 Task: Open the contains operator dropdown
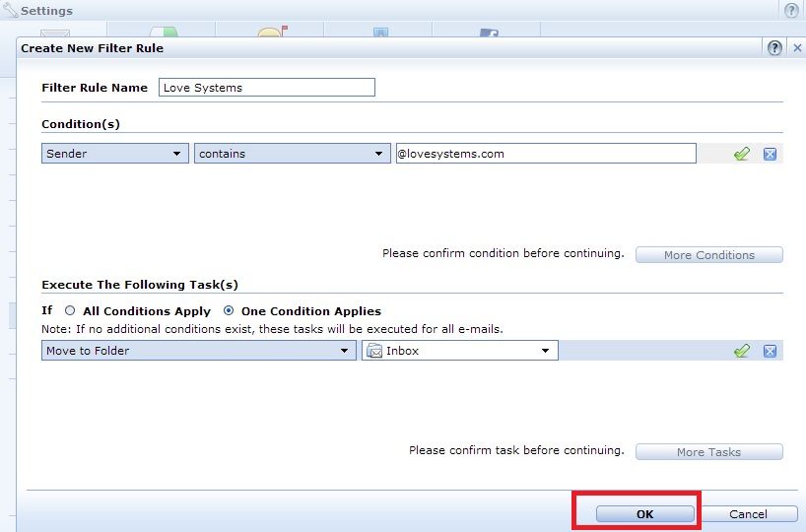[292, 153]
